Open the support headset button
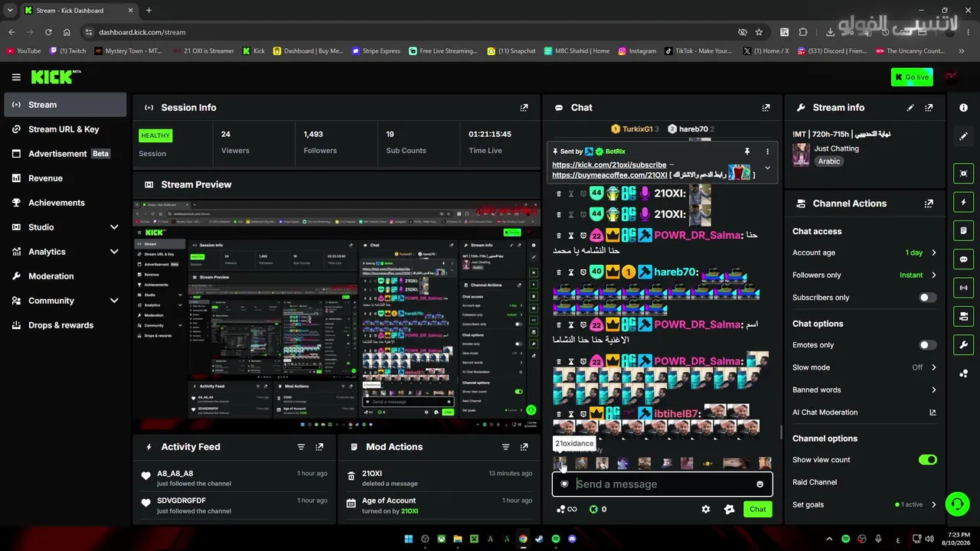The width and height of the screenshot is (980, 551). (957, 504)
